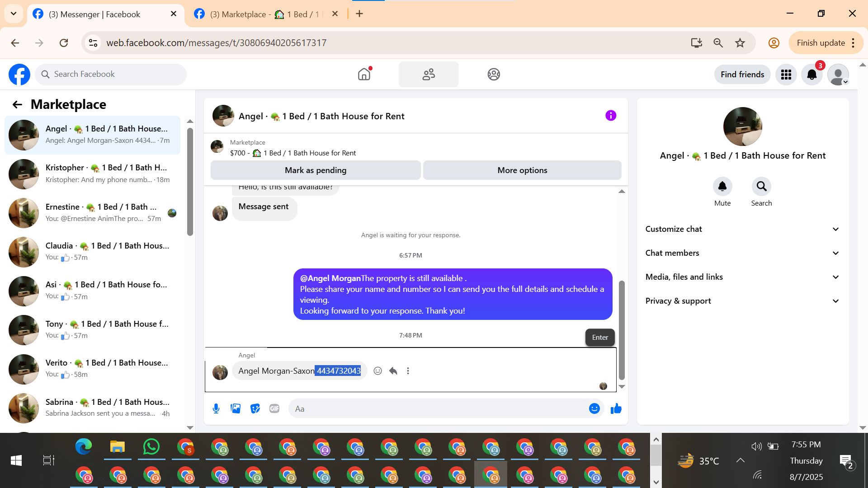Screen dimensions: 868x488
Task: Search within the conversation
Action: [x=762, y=186]
